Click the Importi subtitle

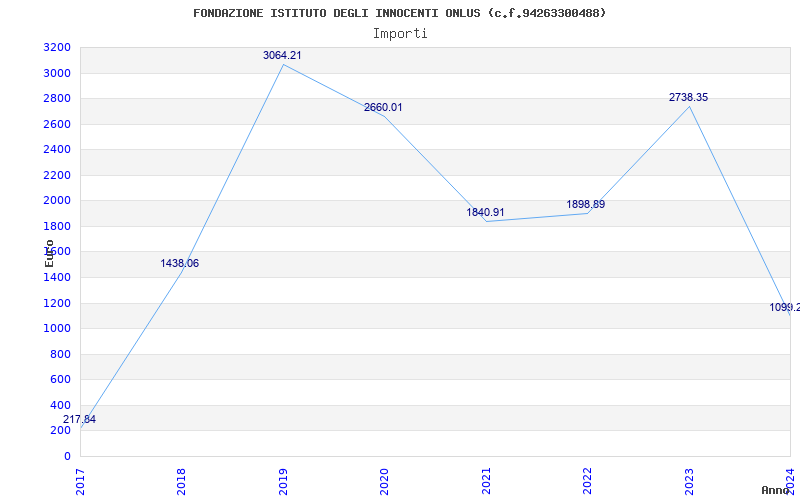pos(400,34)
